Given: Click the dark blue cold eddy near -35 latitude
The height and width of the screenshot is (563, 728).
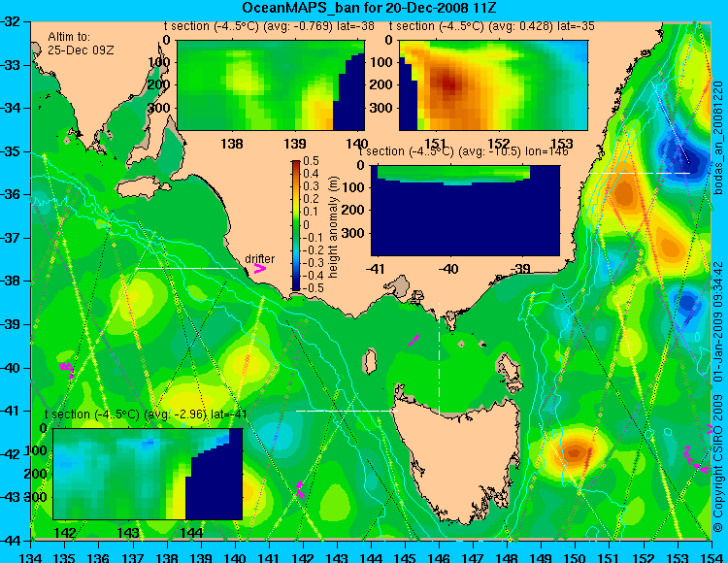Looking at the screenshot, I should coord(681,153).
